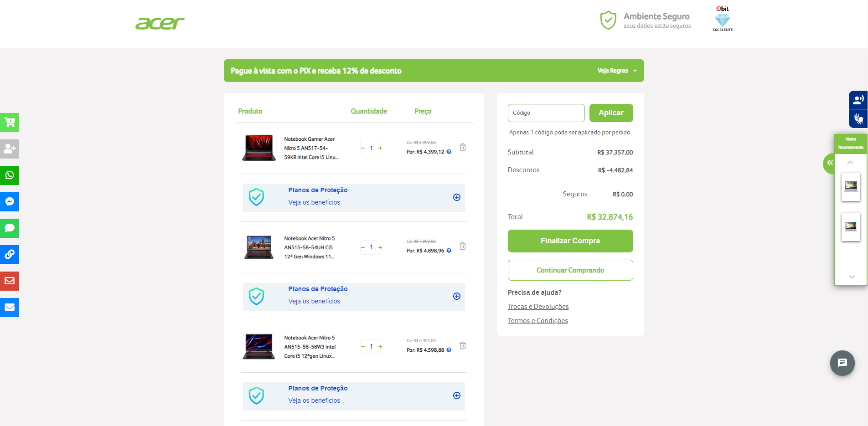Decrease quantity of Nitro 5 AN517-54-59KR
The height and width of the screenshot is (426, 868).
click(x=363, y=148)
